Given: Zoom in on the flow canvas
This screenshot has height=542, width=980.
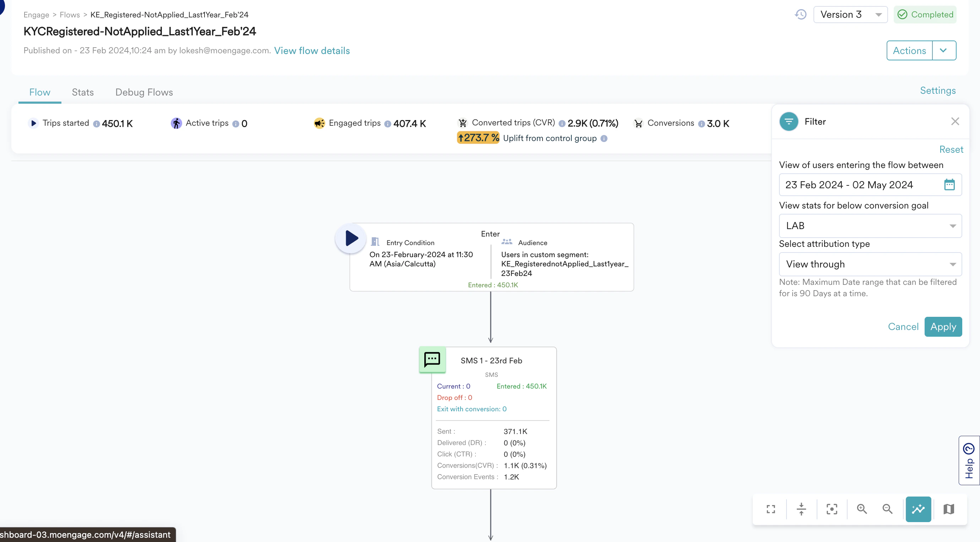Looking at the screenshot, I should click(x=862, y=509).
